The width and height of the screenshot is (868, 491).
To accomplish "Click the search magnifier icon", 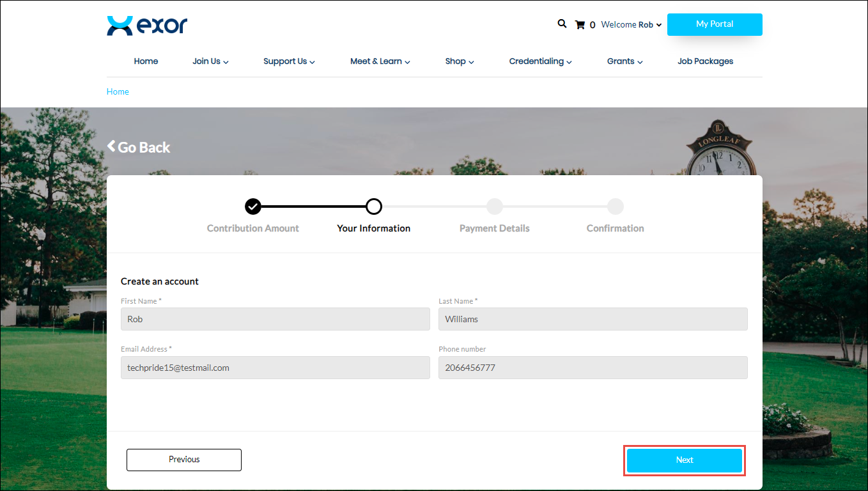I will 562,24.
